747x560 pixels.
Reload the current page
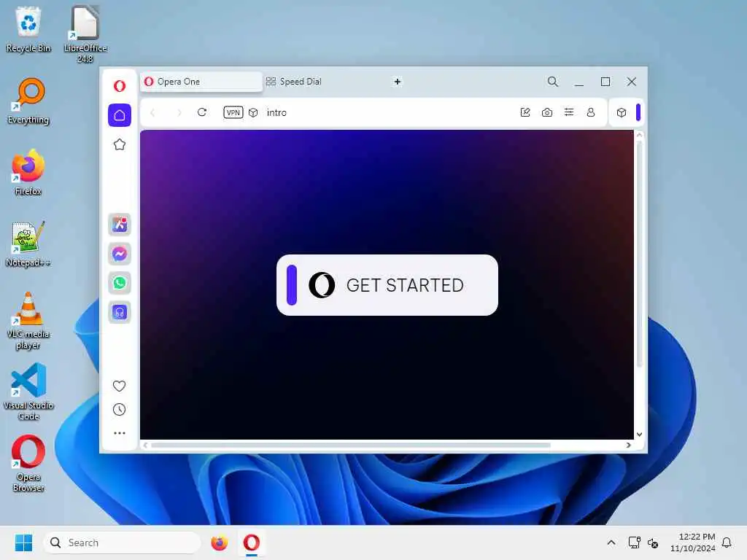[x=202, y=112]
